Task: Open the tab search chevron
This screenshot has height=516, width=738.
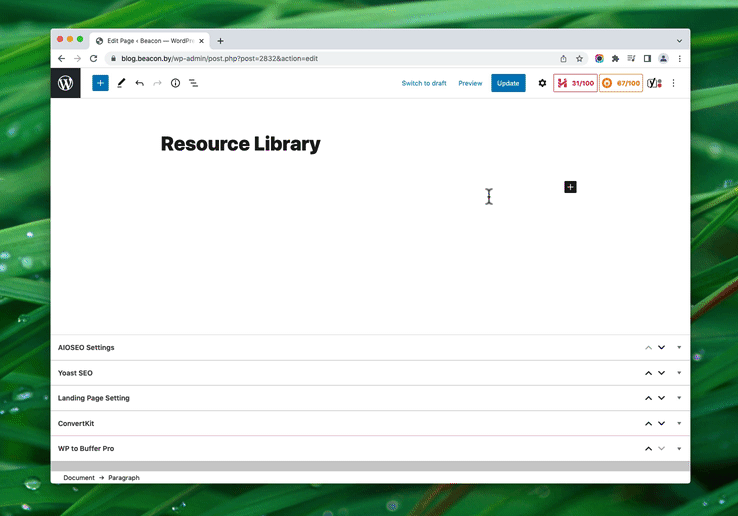Action: click(679, 41)
